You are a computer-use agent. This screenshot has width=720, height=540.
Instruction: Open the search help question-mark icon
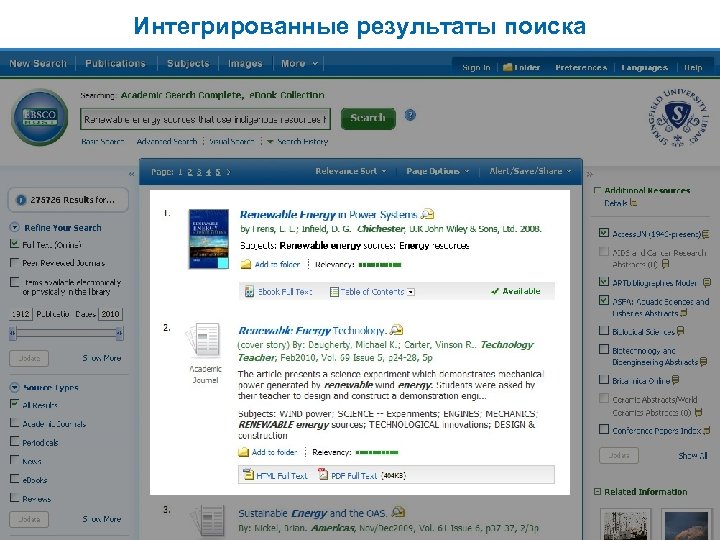[x=410, y=115]
